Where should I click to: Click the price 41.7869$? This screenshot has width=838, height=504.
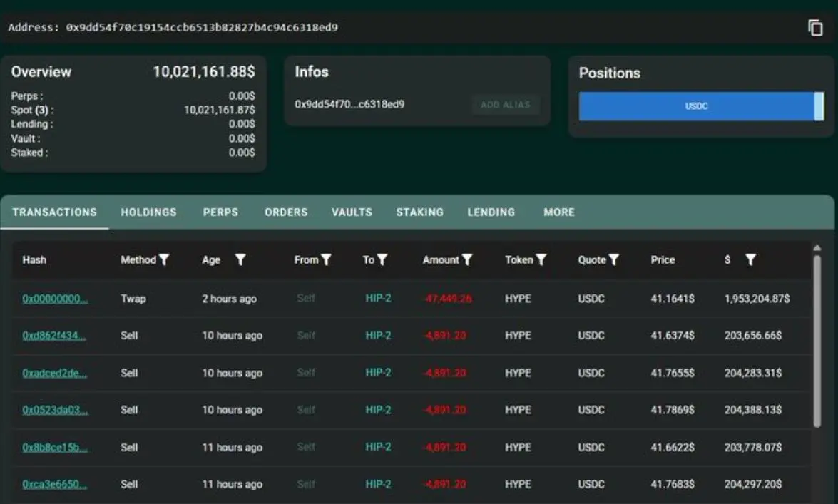[x=673, y=410]
